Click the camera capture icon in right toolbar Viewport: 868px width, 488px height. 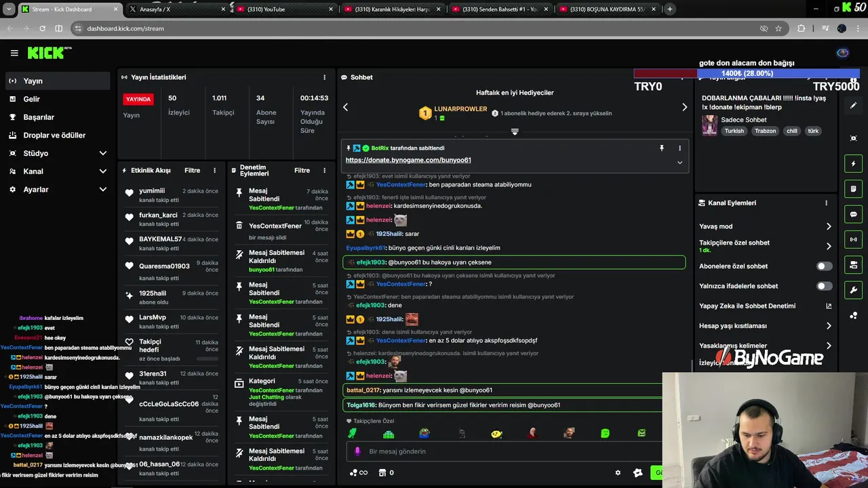[x=853, y=138]
